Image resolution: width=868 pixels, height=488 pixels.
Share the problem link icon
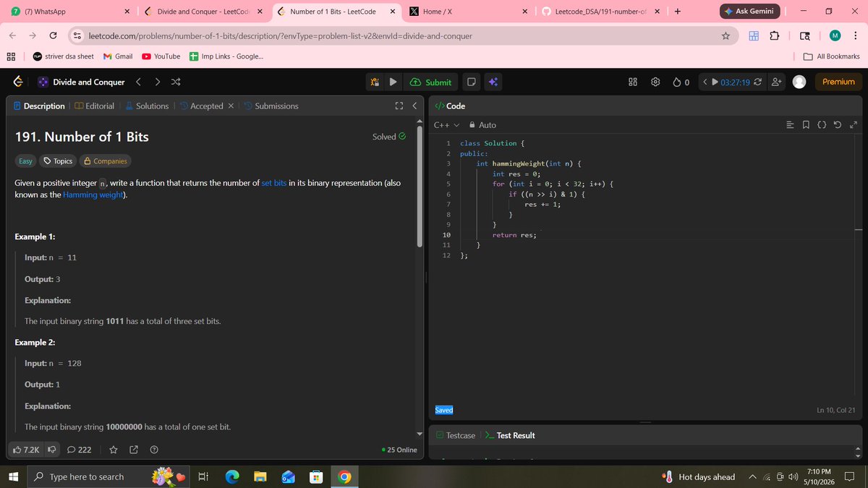click(x=134, y=450)
